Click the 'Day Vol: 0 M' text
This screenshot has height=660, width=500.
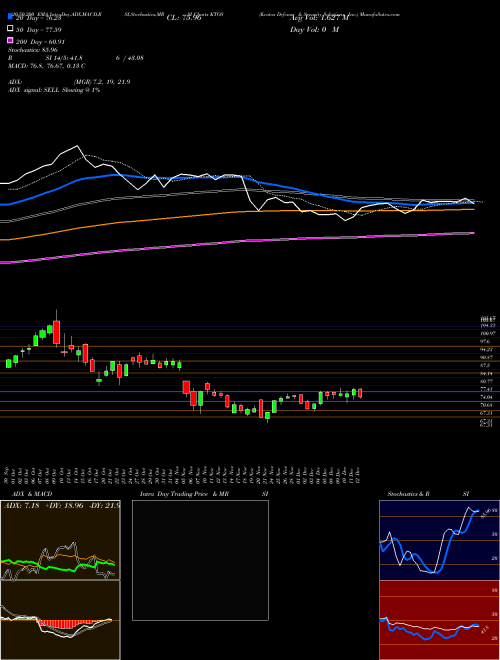click(x=314, y=29)
